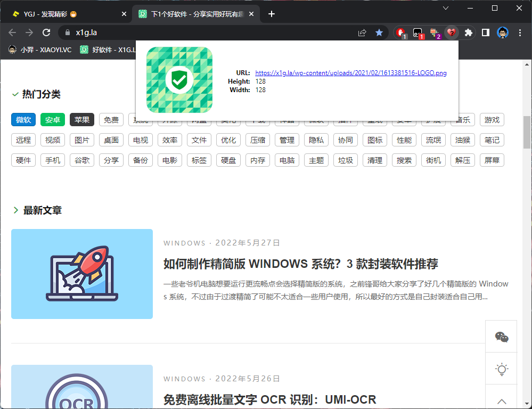
Task: Click the site security lock icon
Action: coord(67,32)
